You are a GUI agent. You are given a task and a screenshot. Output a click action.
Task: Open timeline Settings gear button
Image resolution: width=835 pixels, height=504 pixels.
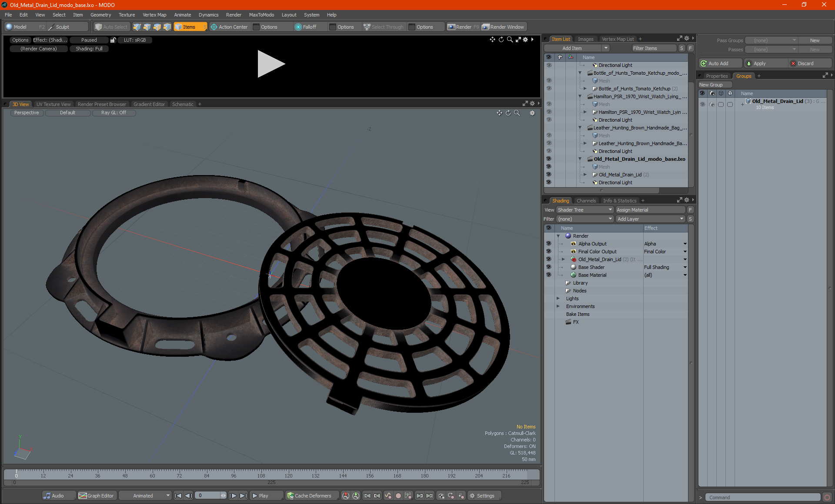pos(472,496)
